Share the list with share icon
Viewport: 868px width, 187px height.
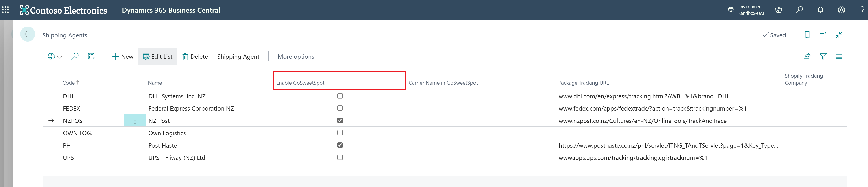[807, 56]
